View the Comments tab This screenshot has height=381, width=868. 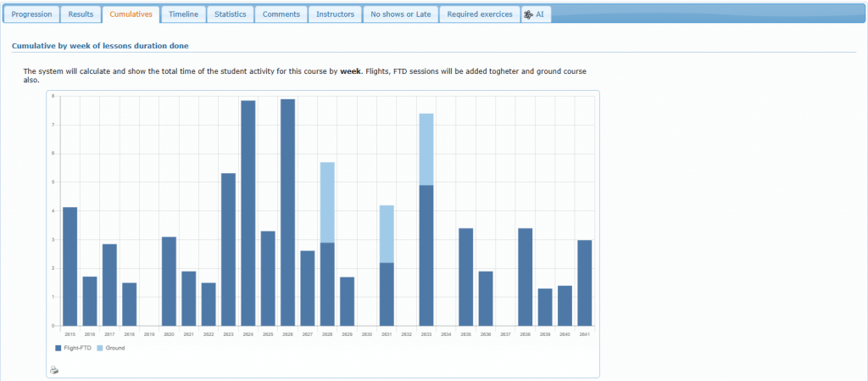click(x=281, y=14)
